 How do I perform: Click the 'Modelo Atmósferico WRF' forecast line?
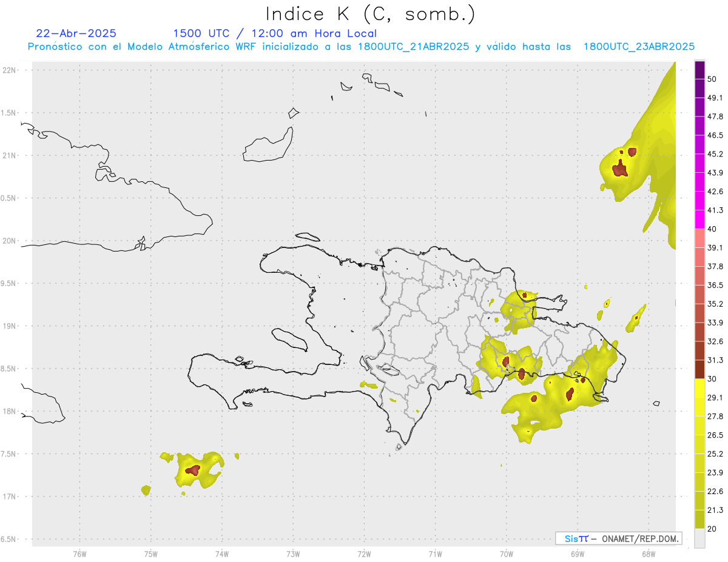point(361,47)
